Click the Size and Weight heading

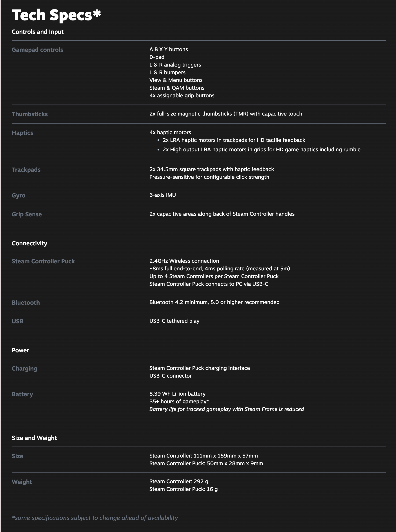34,438
